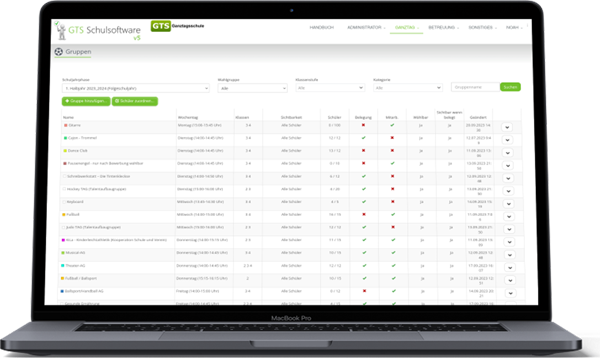Image resolution: width=600 pixels, height=360 pixels.
Task: Click the Belegung check in Cajon - Trommel row
Action: (x=364, y=138)
